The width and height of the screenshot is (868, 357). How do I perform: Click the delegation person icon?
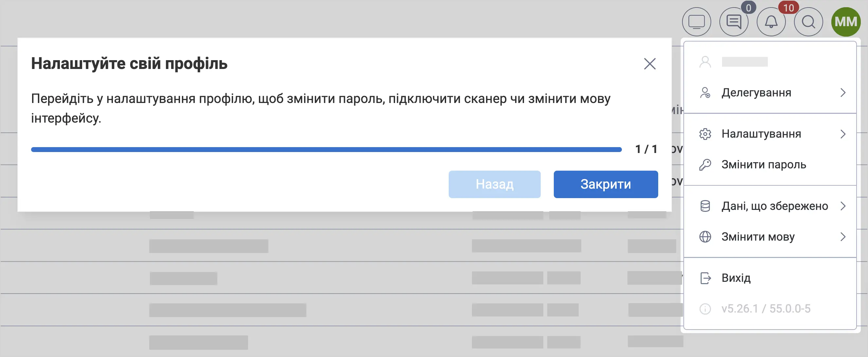pyautogui.click(x=705, y=93)
